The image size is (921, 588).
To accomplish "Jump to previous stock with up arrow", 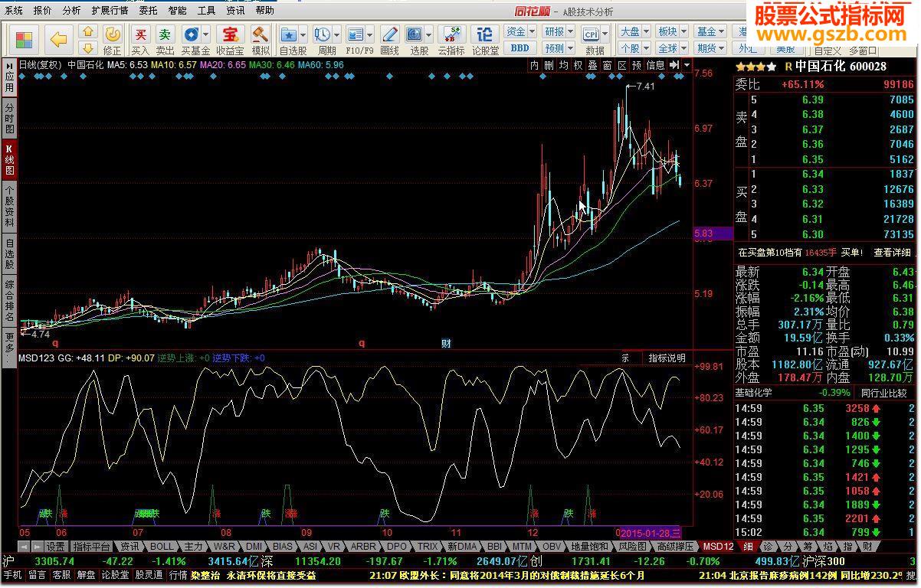I will point(88,31).
